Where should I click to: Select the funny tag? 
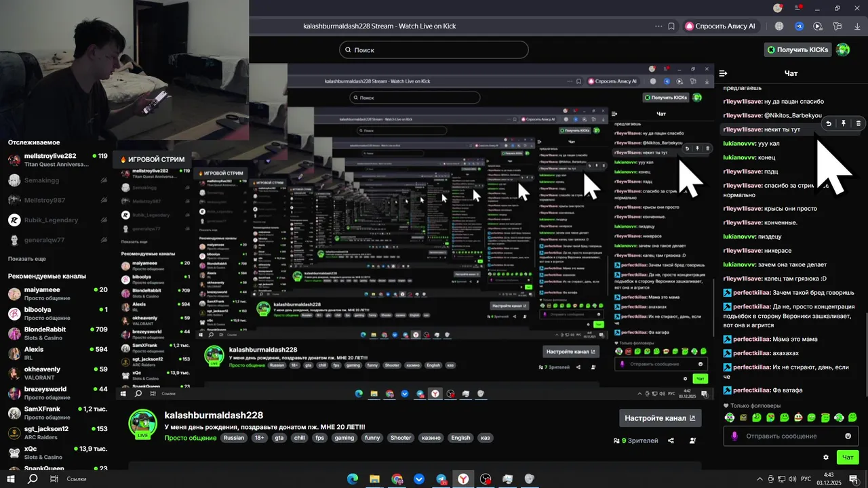tap(372, 438)
